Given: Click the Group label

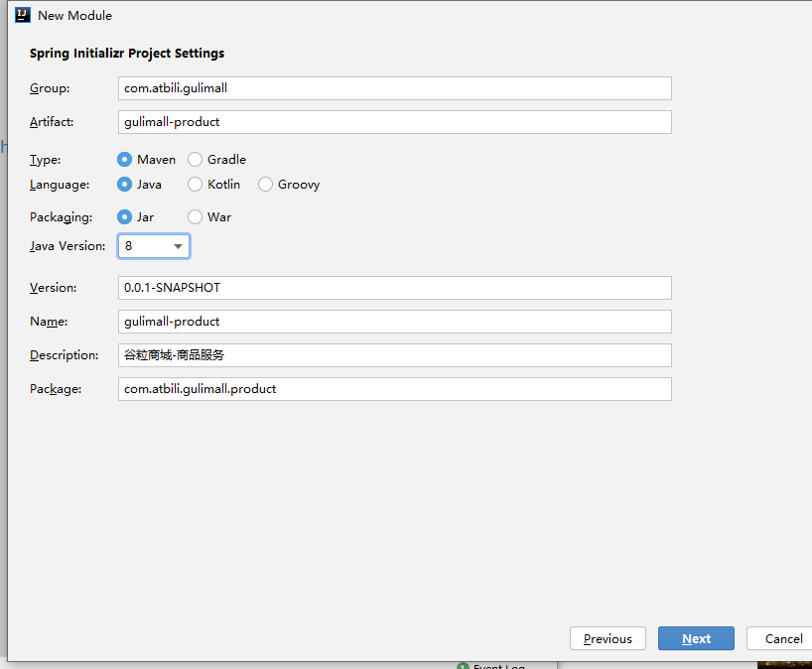Looking at the screenshot, I should (x=50, y=88).
